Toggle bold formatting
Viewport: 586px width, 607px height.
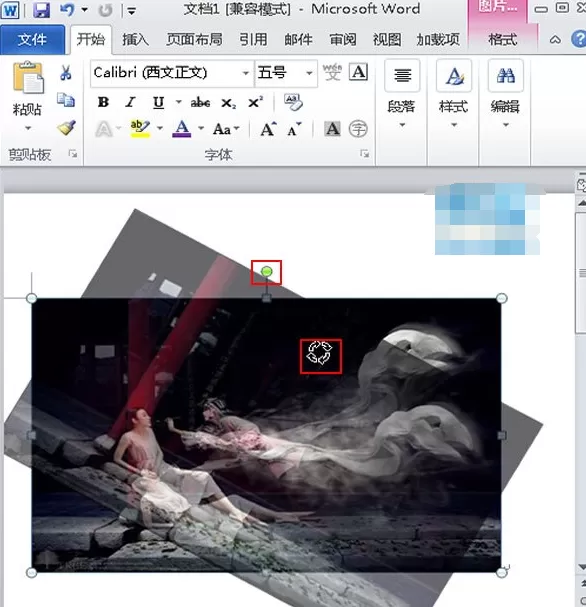point(103,102)
